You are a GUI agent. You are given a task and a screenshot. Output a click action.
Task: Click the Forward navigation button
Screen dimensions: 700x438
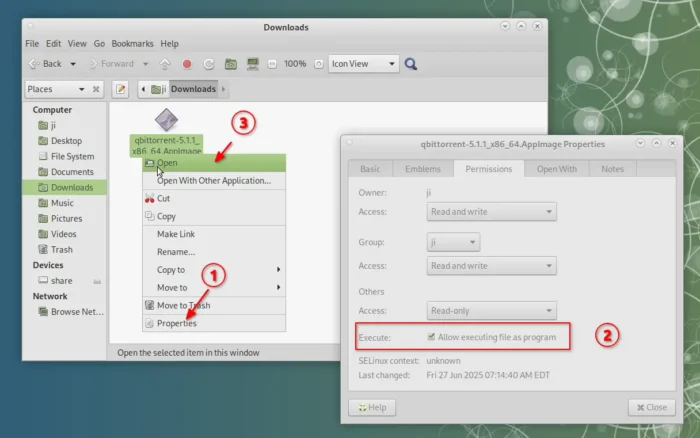click(x=112, y=64)
